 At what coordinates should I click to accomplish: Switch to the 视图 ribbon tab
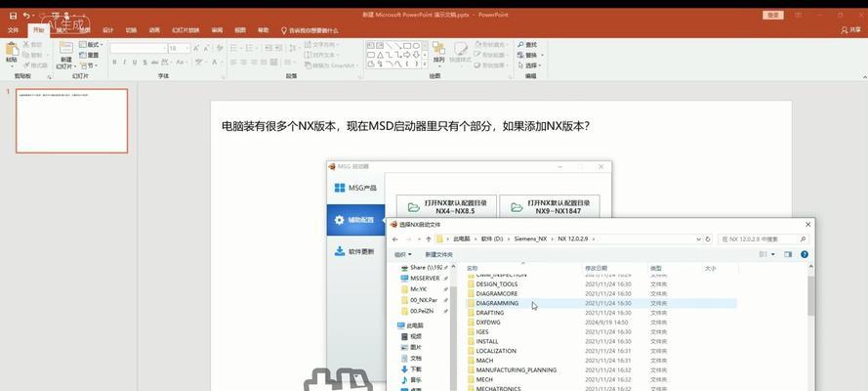[240, 30]
